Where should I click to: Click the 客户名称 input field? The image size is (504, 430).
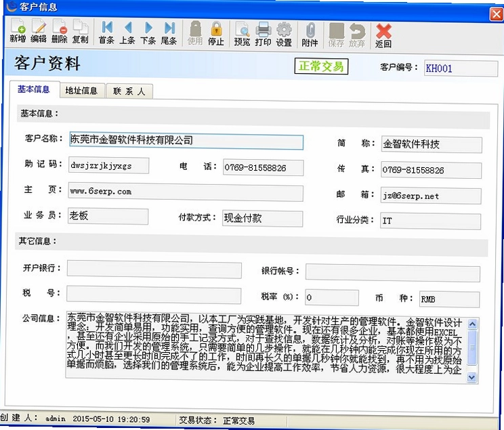tap(186, 140)
